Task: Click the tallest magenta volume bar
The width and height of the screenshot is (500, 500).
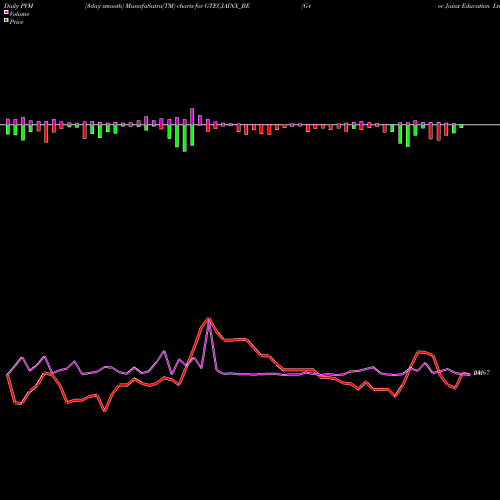Action: coord(192,116)
